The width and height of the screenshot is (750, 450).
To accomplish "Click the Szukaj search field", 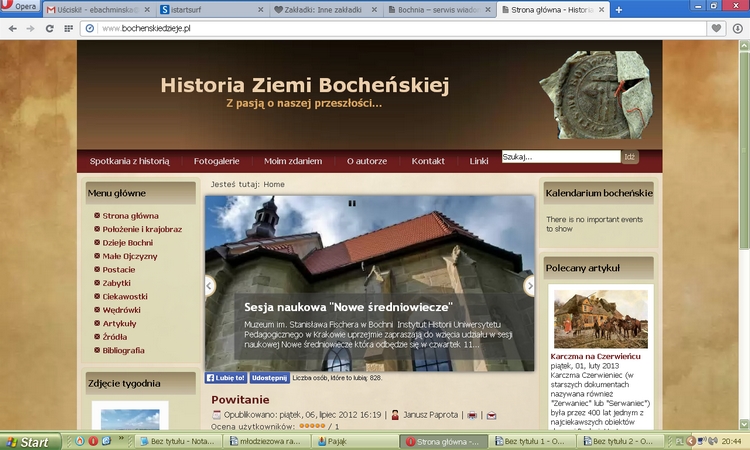I will pyautogui.click(x=561, y=157).
